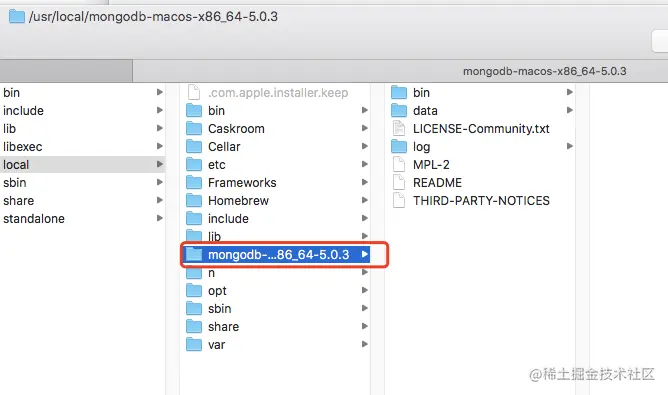Screen dimensions: 668x395
Task: Click the var folder icon
Action: [194, 344]
